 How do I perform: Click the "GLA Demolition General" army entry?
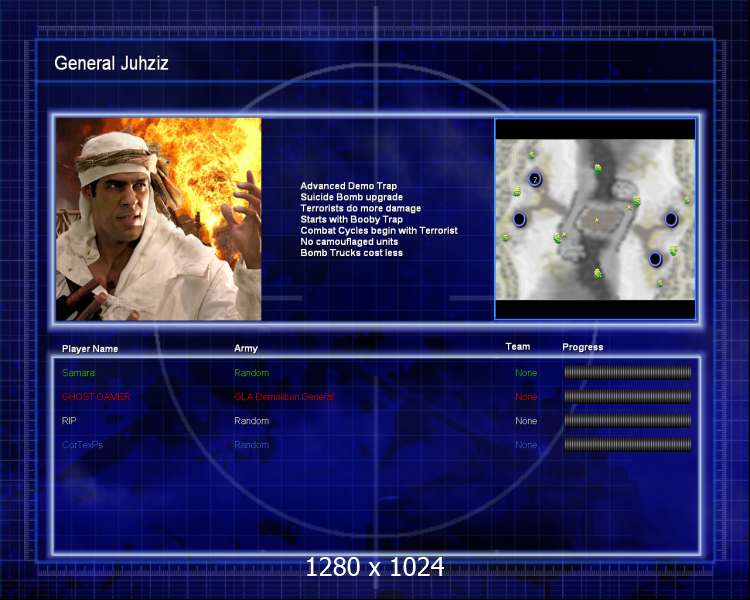coord(284,397)
